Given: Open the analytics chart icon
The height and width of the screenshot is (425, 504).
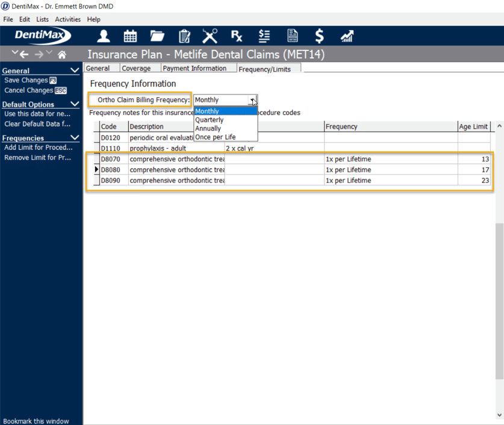Looking at the screenshot, I should [347, 36].
